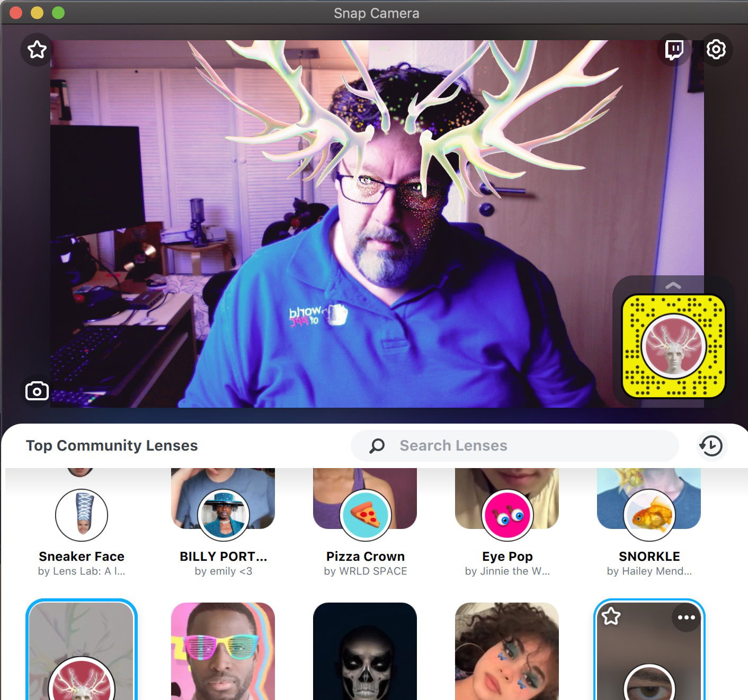Select the Sneaker Face lens
The image size is (748, 700).
pyautogui.click(x=82, y=515)
